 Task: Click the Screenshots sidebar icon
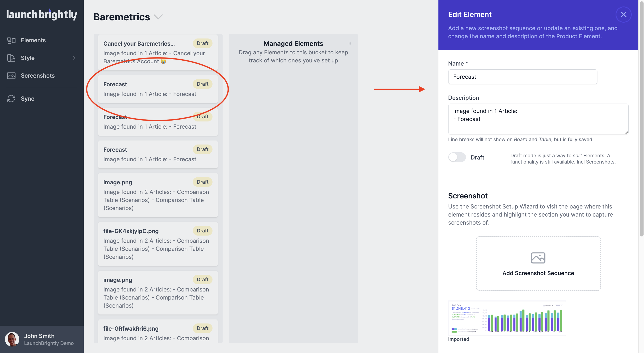[x=11, y=75]
